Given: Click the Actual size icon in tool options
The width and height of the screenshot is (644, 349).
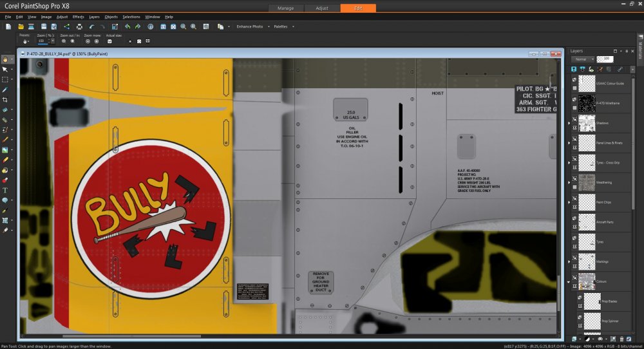Looking at the screenshot, I should click(x=109, y=41).
